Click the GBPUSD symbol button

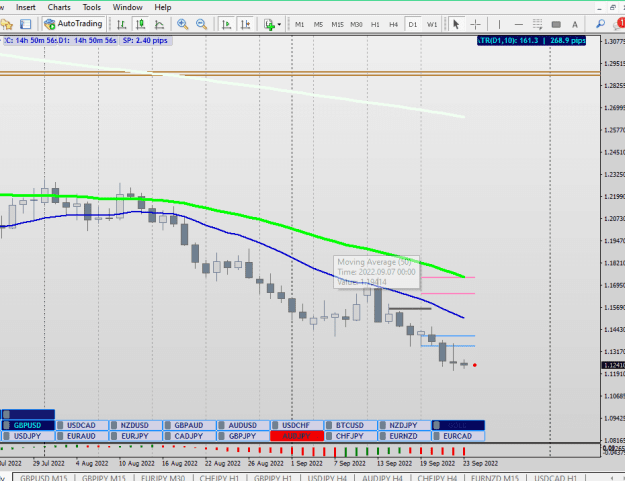point(28,425)
